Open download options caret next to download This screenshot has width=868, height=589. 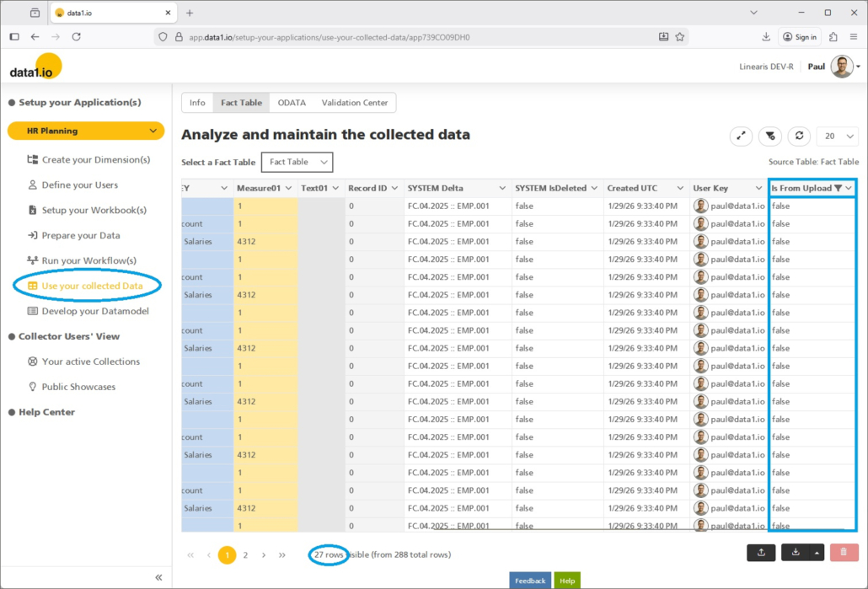click(x=816, y=553)
